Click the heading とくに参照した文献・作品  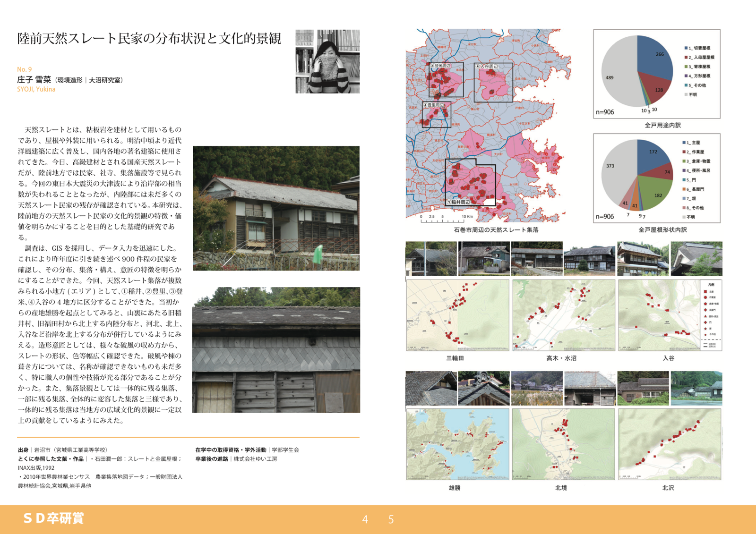point(51,459)
